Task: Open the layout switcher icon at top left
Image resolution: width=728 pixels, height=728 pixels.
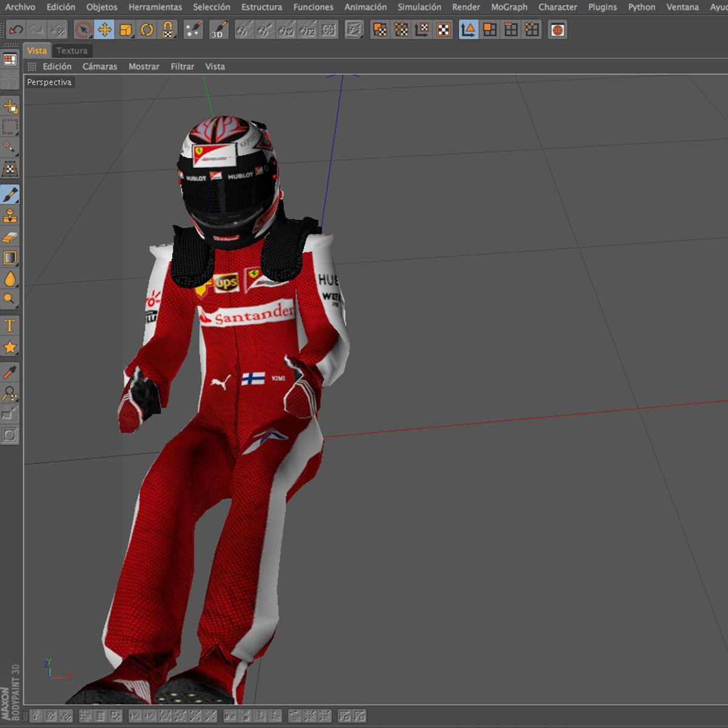Action: (10, 59)
